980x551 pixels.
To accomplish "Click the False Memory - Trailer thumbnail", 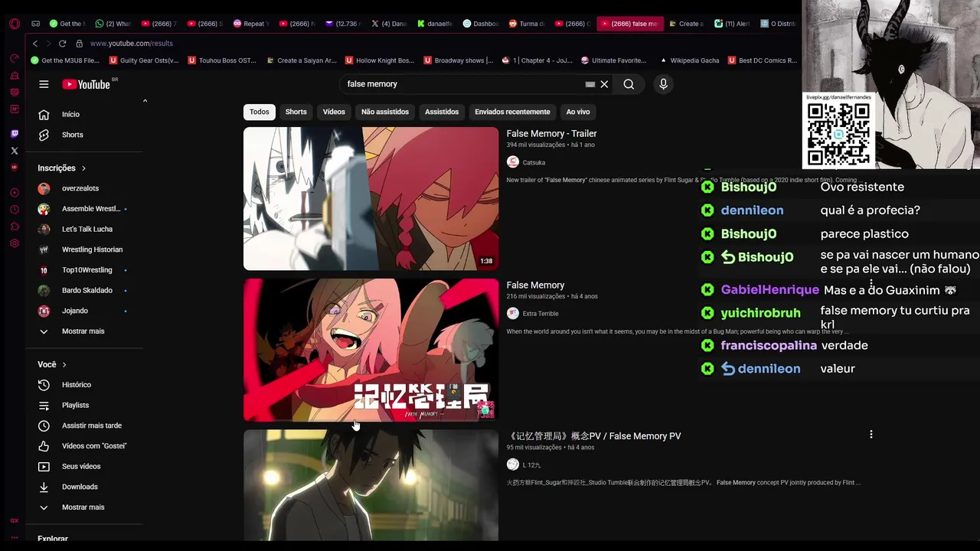I will pyautogui.click(x=371, y=198).
